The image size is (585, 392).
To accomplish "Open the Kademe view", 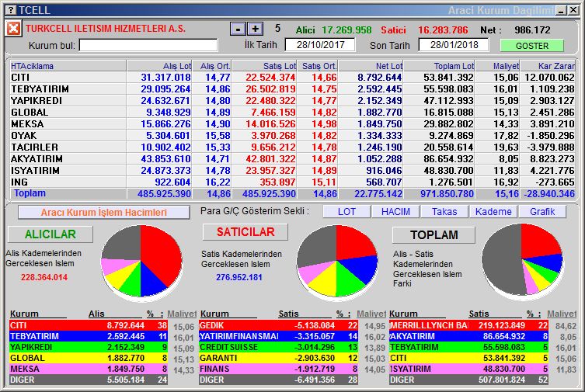I will tap(493, 212).
